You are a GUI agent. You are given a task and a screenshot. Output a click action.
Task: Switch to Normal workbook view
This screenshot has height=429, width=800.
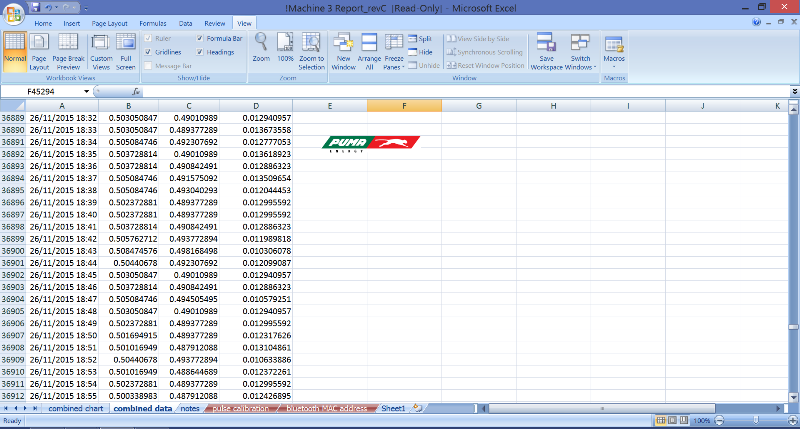pos(15,52)
